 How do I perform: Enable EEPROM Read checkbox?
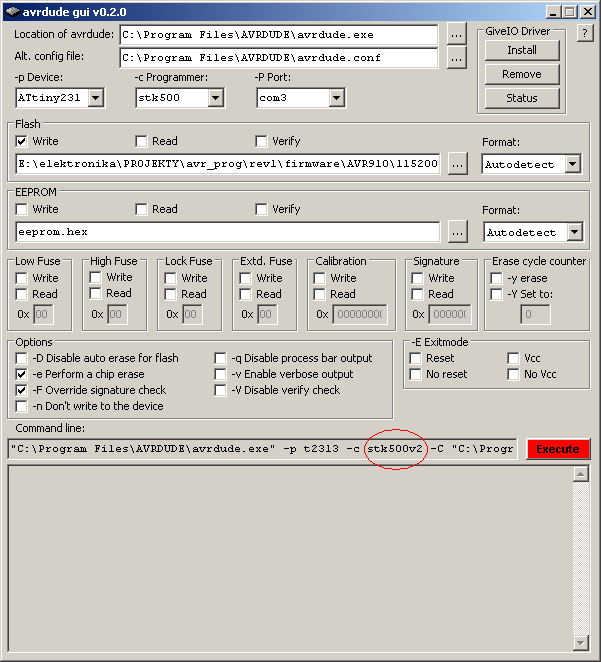click(x=141, y=209)
